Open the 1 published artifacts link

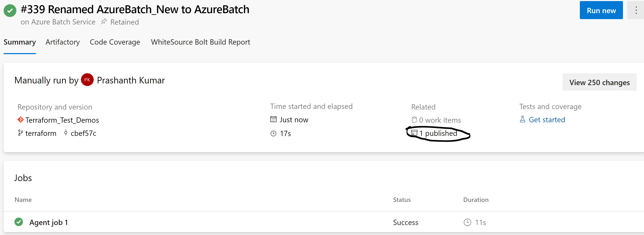(438, 133)
